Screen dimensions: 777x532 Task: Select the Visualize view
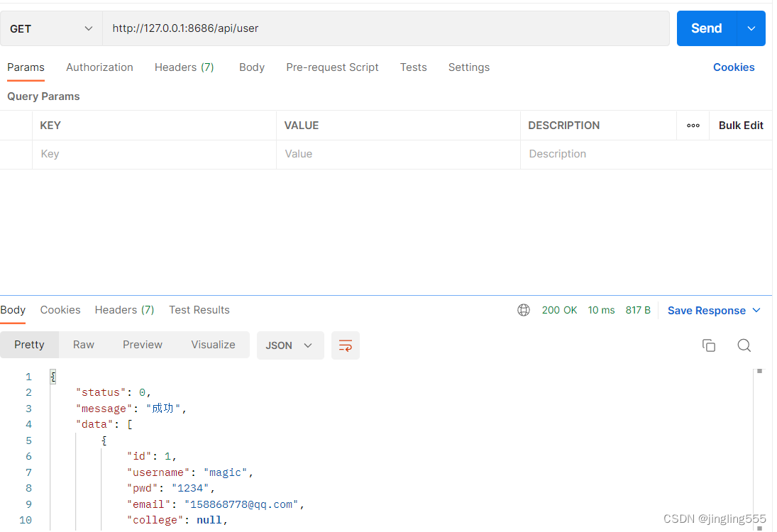point(213,345)
